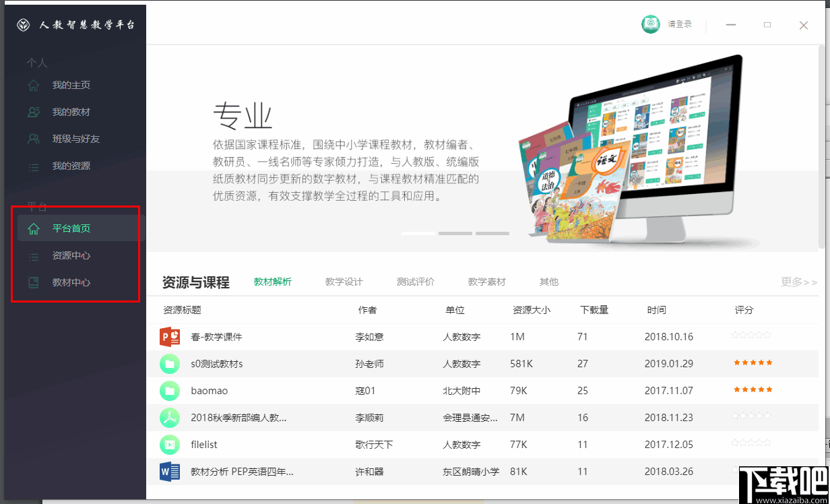Open 我的主页 via the home icon

(34, 85)
